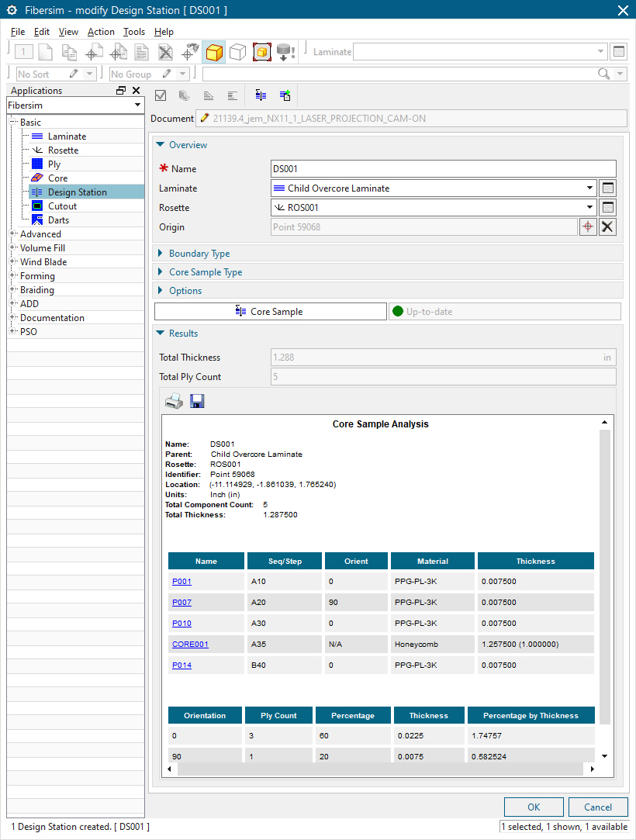
Task: Select the wireframe cube display icon
Action: [x=237, y=52]
